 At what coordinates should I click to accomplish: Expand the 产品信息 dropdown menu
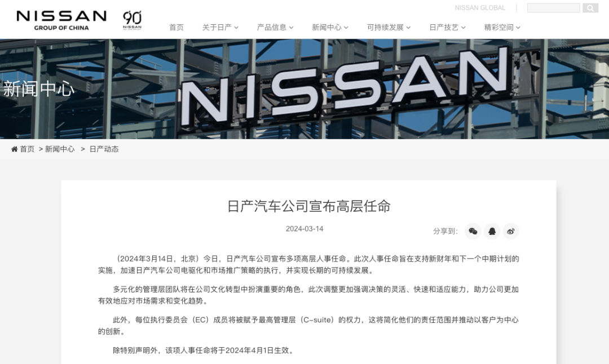click(275, 27)
